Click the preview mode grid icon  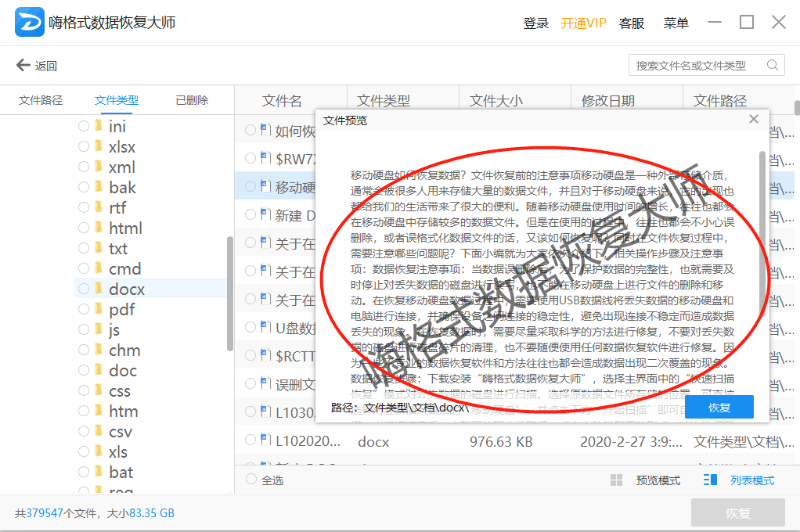(616, 480)
